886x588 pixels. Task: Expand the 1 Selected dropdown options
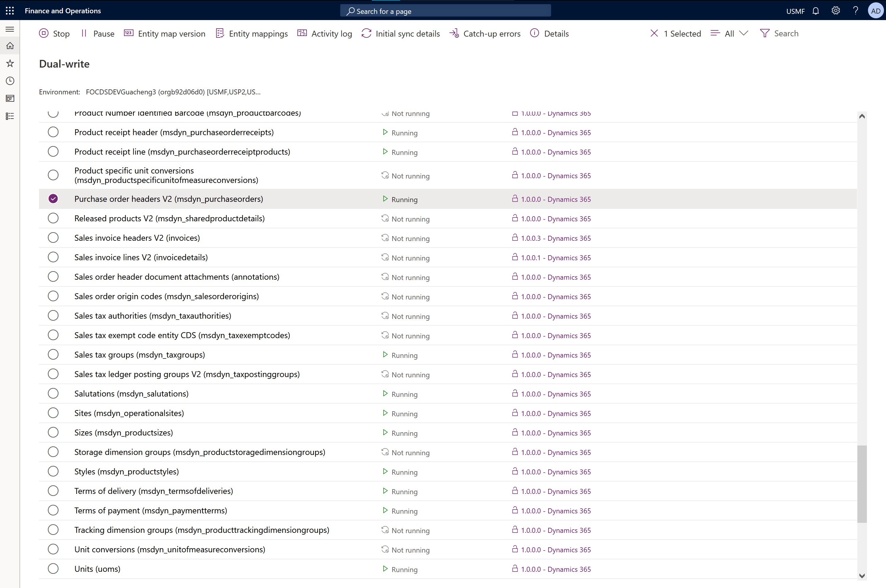tap(744, 33)
